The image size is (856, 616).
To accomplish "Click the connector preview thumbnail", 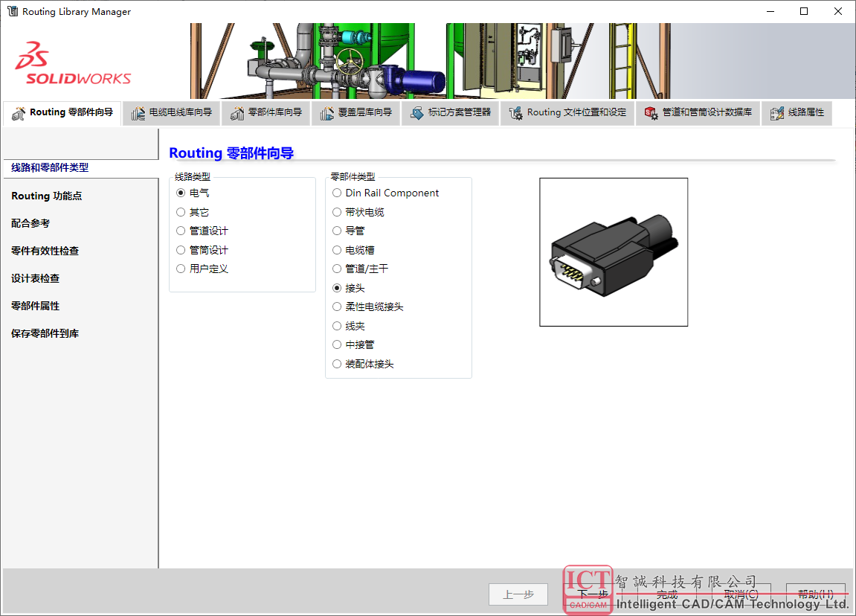I will point(614,252).
